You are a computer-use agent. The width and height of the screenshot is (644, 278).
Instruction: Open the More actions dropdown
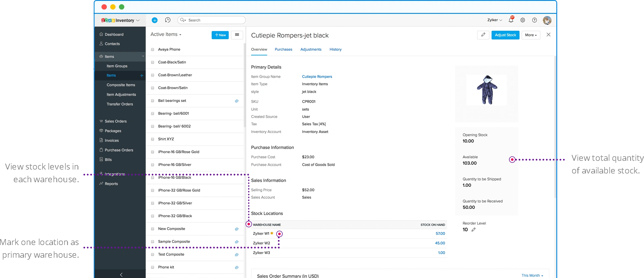click(x=531, y=35)
